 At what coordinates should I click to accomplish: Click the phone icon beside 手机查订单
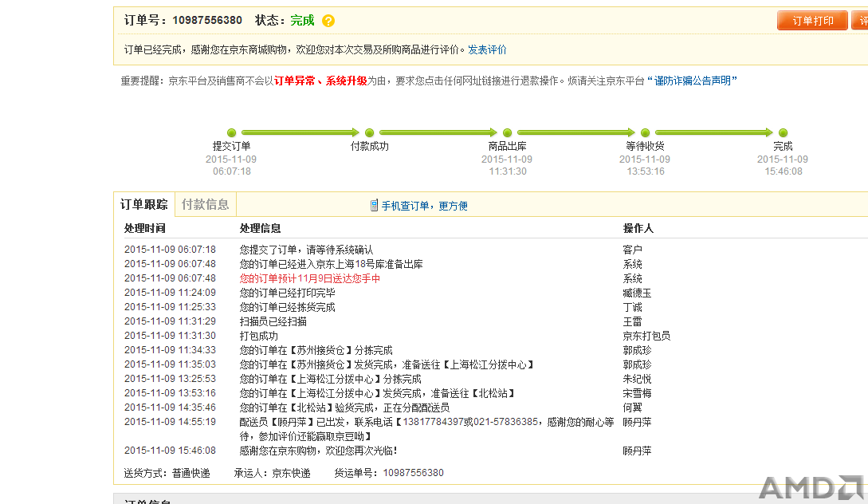[374, 206]
